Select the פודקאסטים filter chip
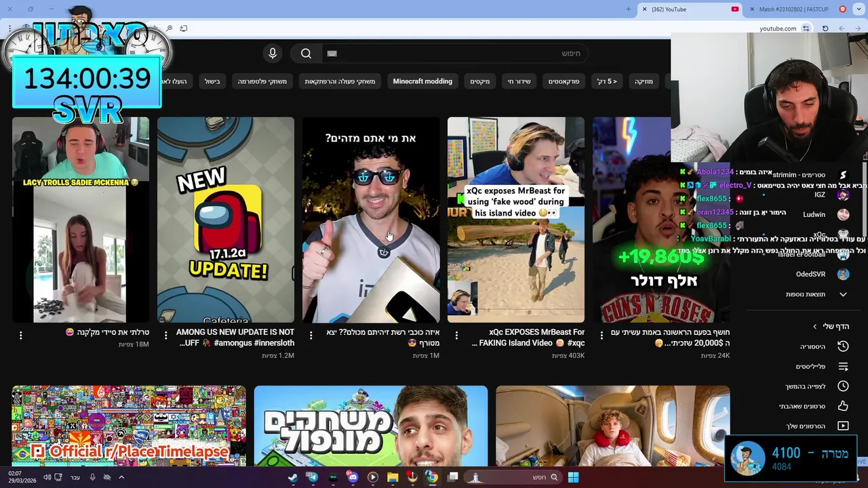 tap(564, 81)
